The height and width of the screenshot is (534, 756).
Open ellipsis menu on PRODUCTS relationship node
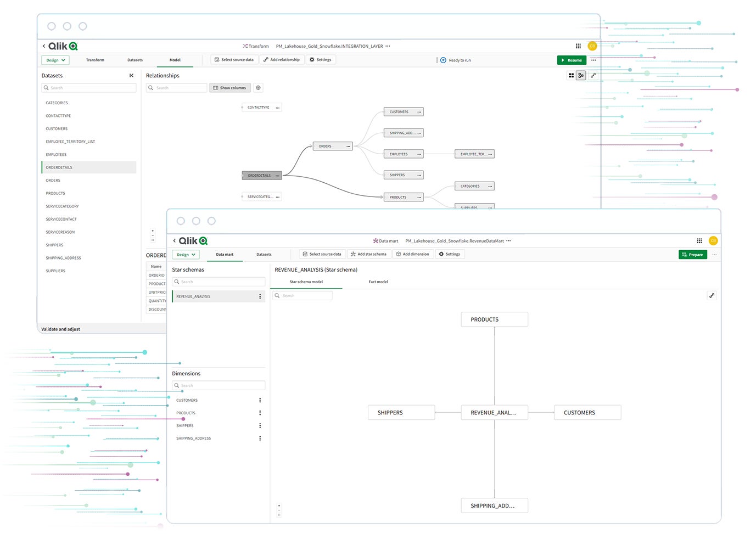click(419, 198)
